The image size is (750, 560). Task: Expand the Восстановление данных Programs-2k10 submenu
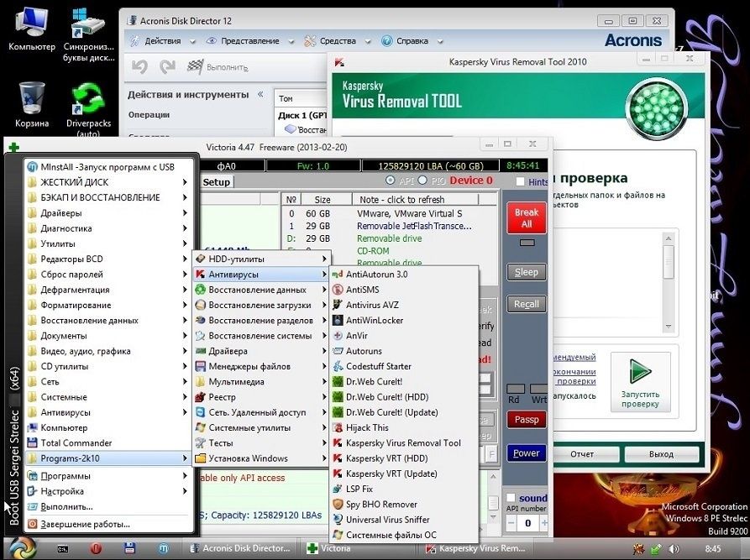pos(261,290)
